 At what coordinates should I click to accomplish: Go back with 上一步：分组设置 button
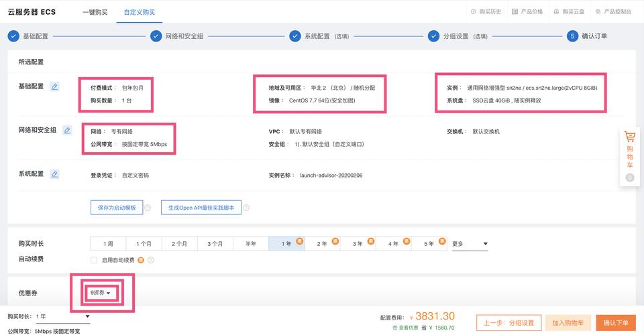tap(509, 323)
